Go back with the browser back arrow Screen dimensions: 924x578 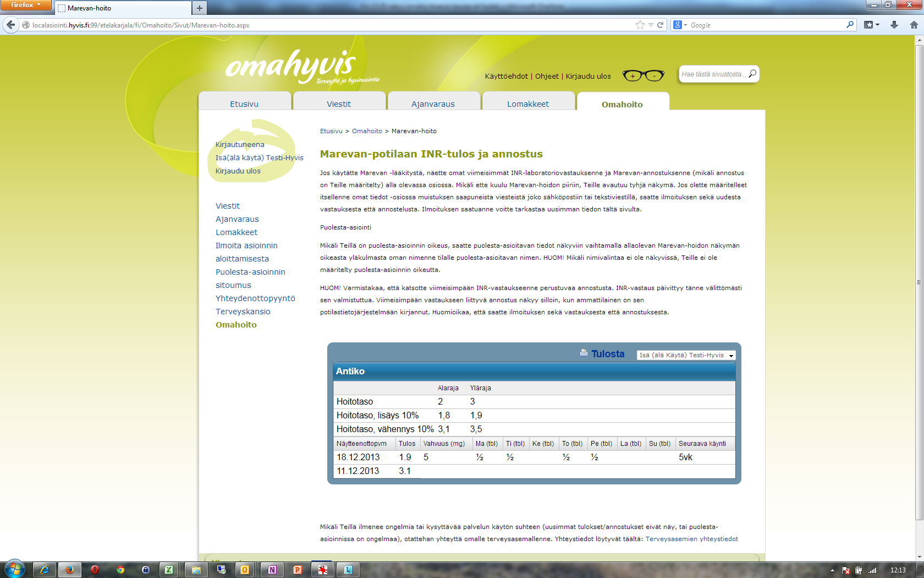click(x=10, y=25)
